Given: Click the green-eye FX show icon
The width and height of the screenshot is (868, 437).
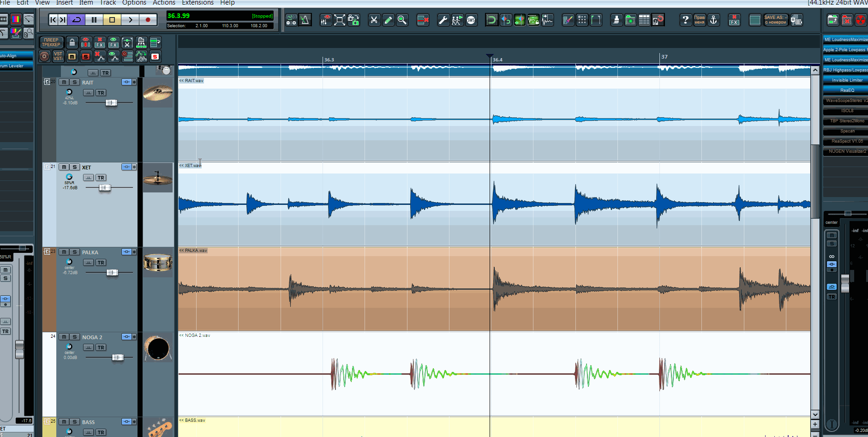Looking at the screenshot, I should (x=114, y=42).
